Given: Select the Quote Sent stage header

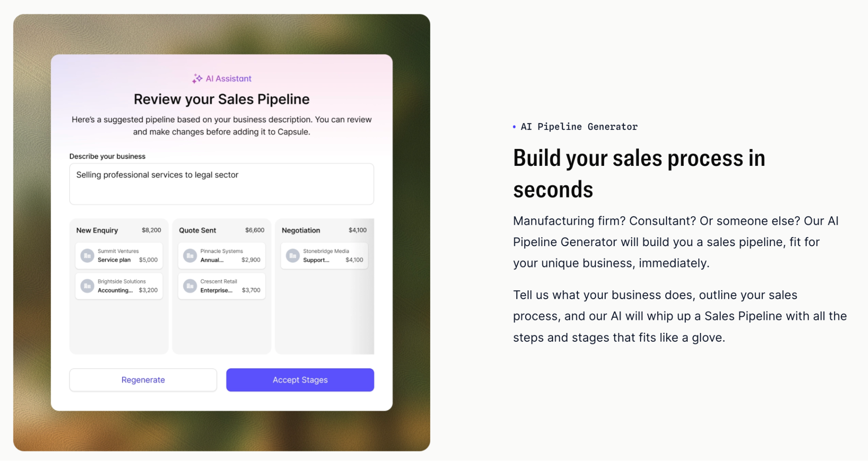Looking at the screenshot, I should pos(197,230).
